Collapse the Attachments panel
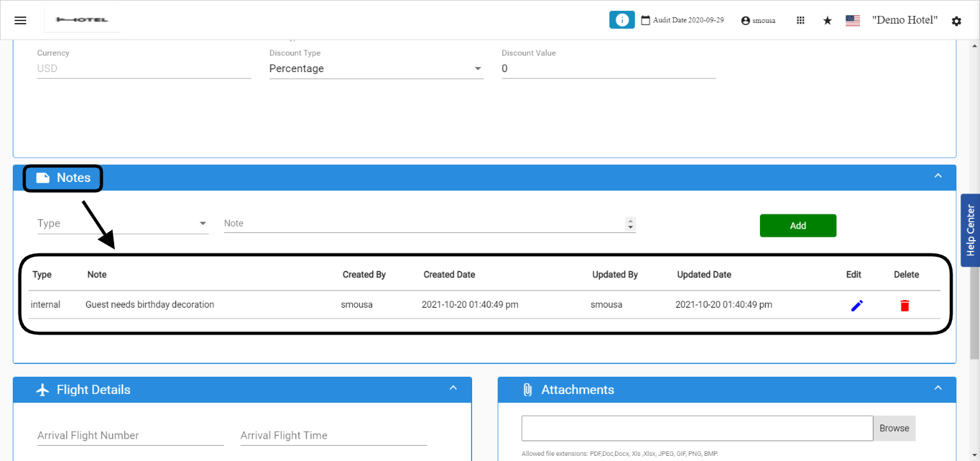Viewport: 980px width, 461px height. (938, 388)
